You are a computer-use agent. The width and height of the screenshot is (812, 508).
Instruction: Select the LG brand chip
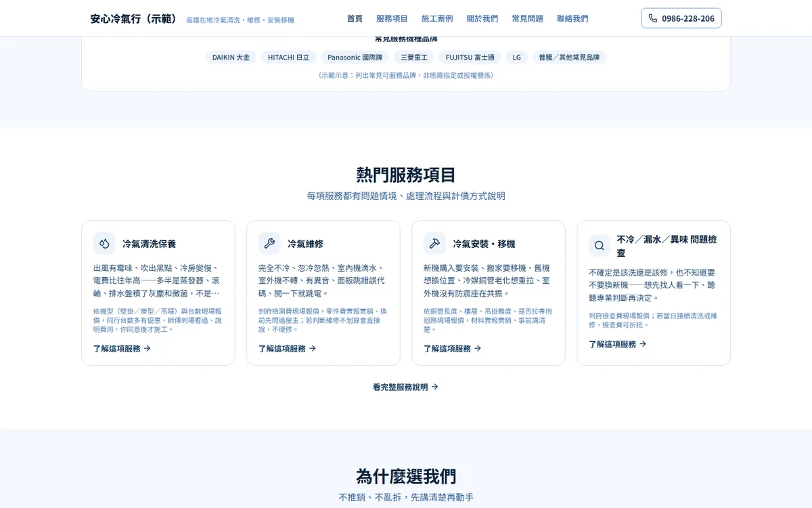[x=516, y=57]
